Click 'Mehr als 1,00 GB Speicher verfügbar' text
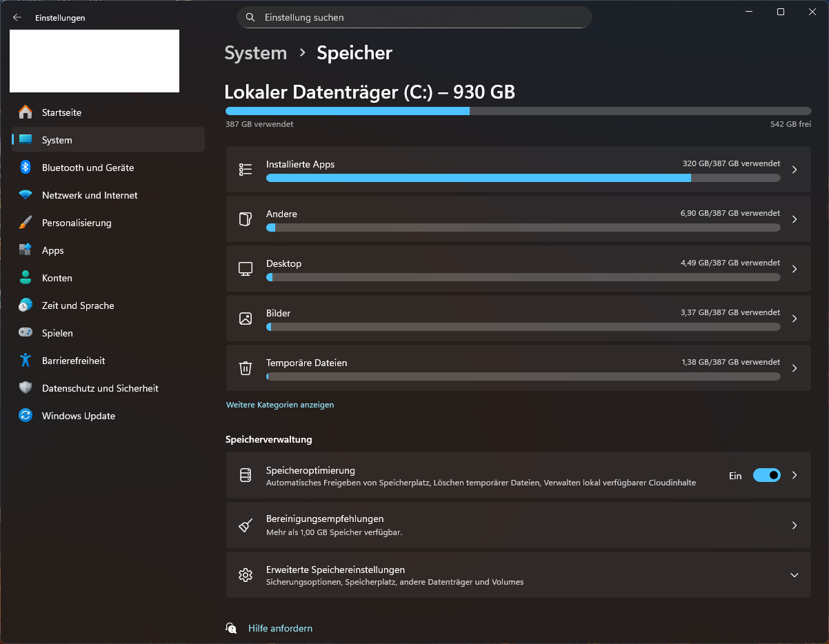Viewport: 829px width, 644px height. tap(334, 532)
